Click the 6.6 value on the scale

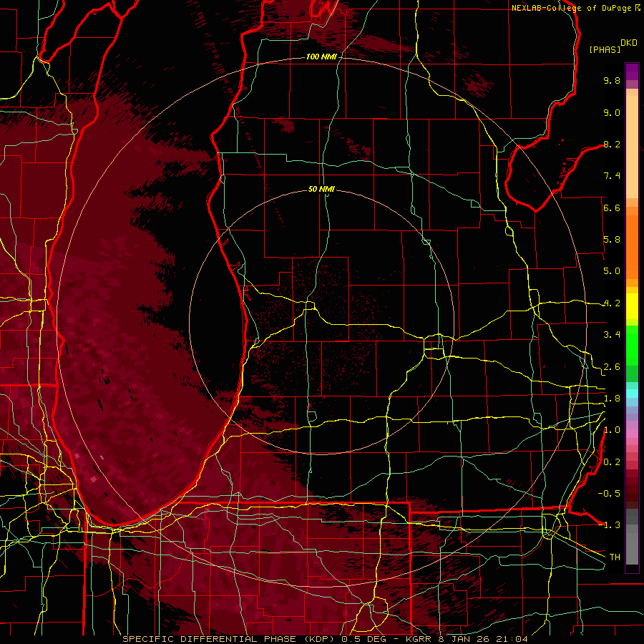point(612,208)
